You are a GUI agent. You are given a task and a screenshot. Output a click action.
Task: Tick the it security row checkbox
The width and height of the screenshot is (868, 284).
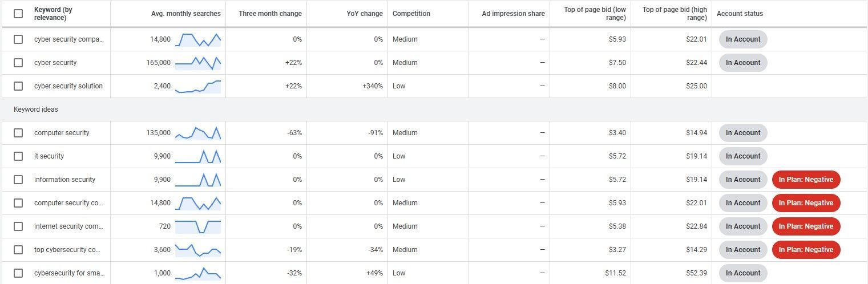click(18, 156)
